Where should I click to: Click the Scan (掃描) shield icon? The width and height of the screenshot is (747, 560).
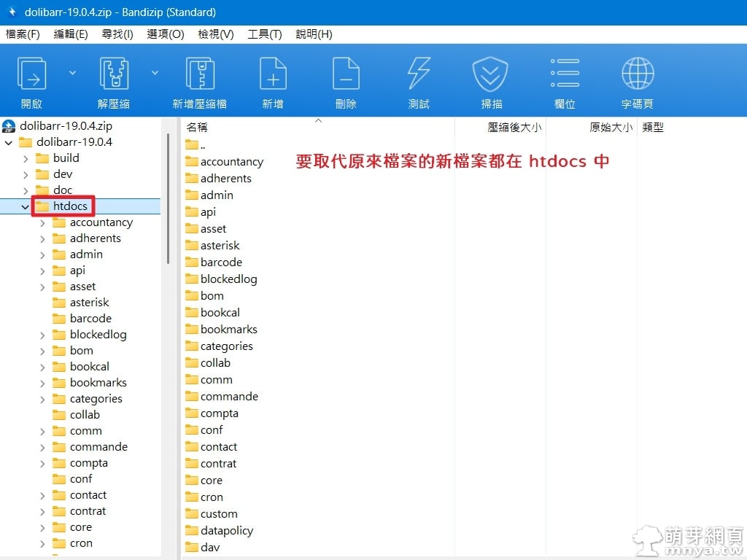491,74
